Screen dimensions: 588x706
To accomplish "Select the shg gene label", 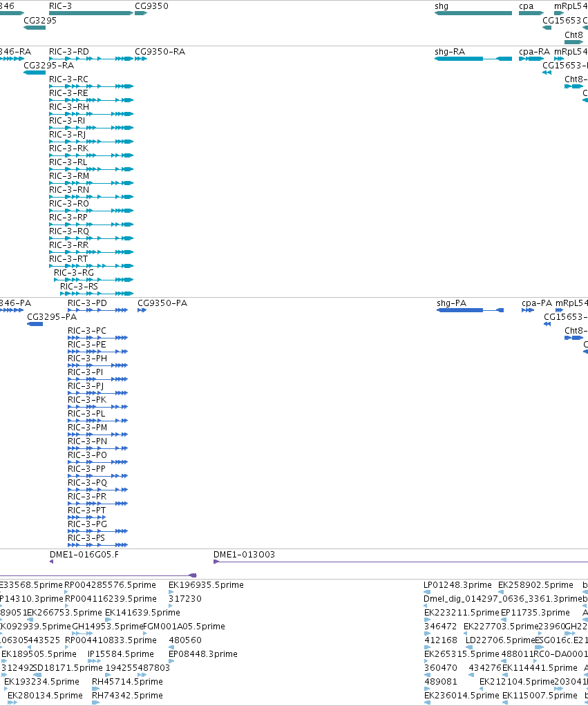I will [442, 6].
